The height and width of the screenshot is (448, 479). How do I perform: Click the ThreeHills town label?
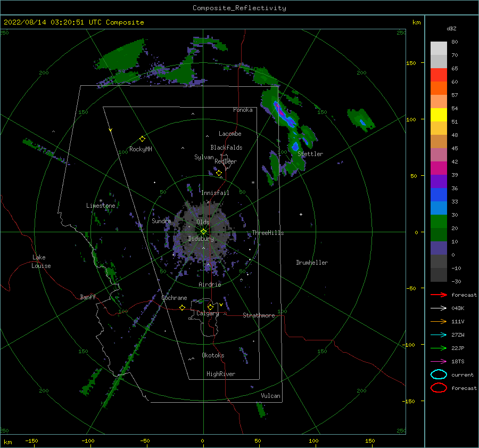tap(268, 233)
